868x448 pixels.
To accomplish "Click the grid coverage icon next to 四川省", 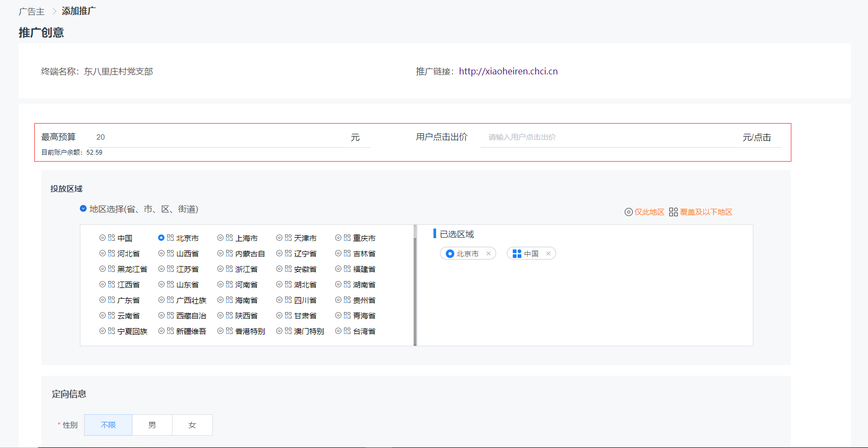I will click(x=288, y=300).
